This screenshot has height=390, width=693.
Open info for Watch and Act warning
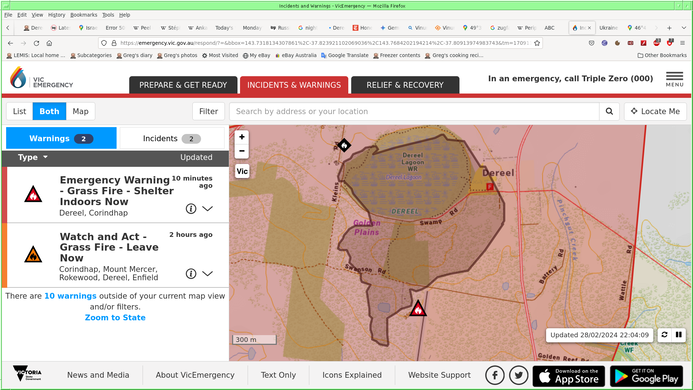point(190,274)
